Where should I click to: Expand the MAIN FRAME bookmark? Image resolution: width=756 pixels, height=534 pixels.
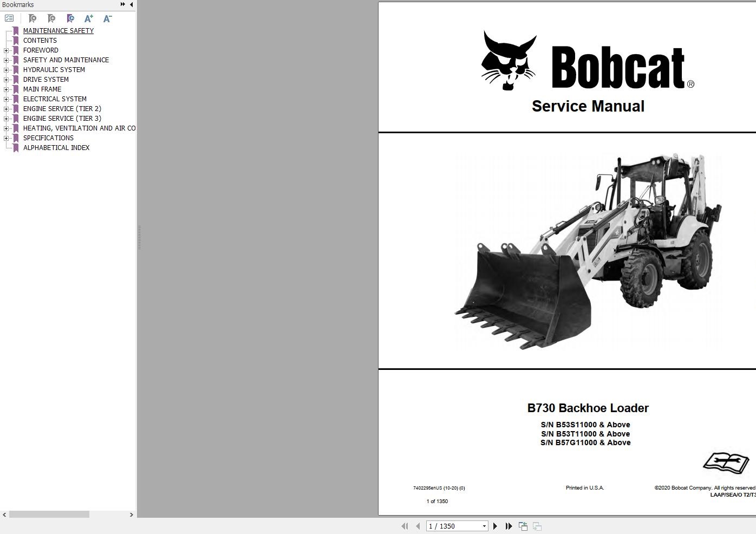point(6,89)
